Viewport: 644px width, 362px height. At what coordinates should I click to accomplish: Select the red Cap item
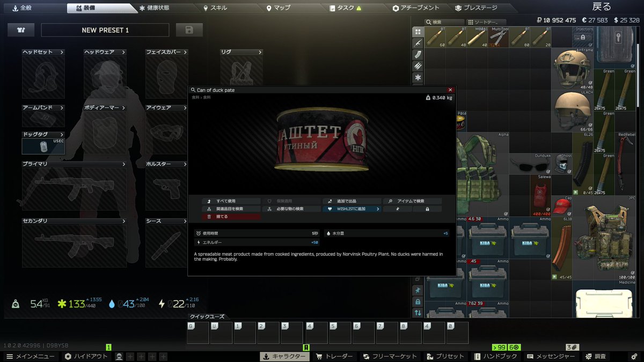(562, 206)
